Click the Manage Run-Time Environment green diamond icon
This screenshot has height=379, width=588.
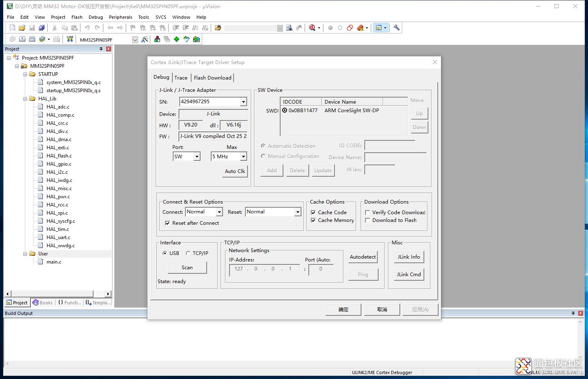(177, 39)
